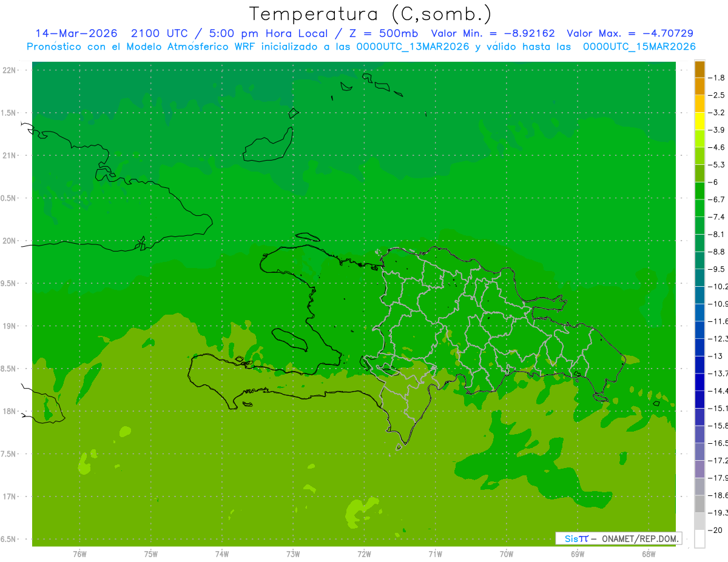Select the '-1.8' legend value

[x=717, y=78]
